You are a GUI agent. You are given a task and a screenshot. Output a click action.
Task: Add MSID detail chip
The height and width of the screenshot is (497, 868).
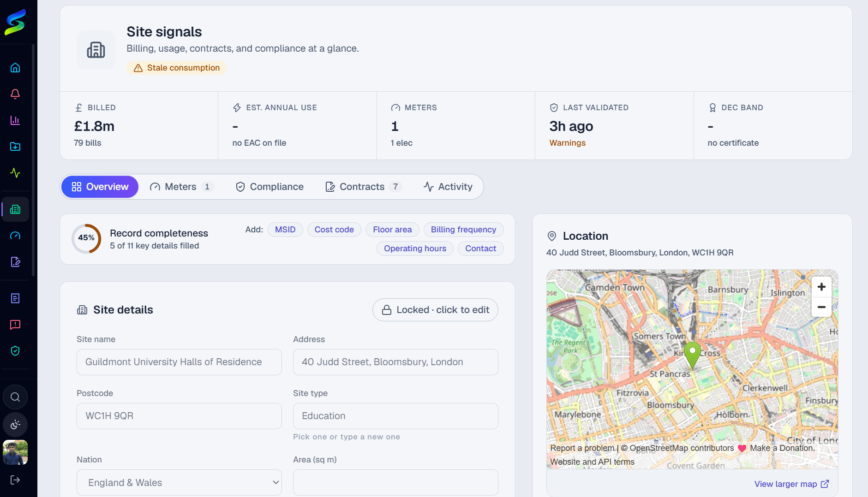[285, 230]
